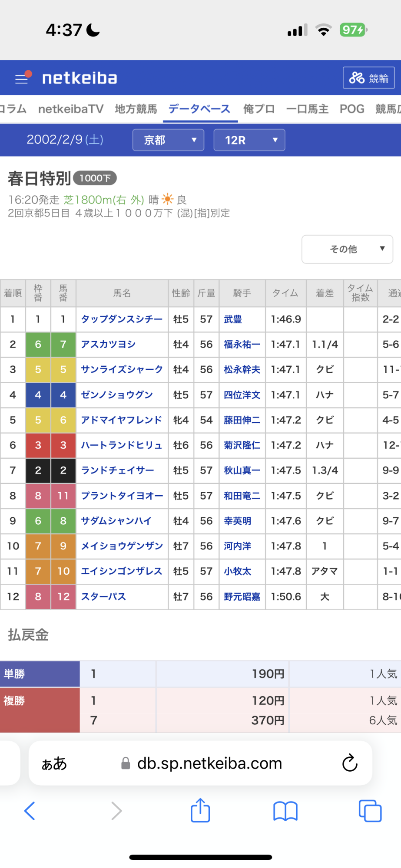The width and height of the screenshot is (401, 868).
Task: Go back with the Safari back arrow
Action: point(30,810)
